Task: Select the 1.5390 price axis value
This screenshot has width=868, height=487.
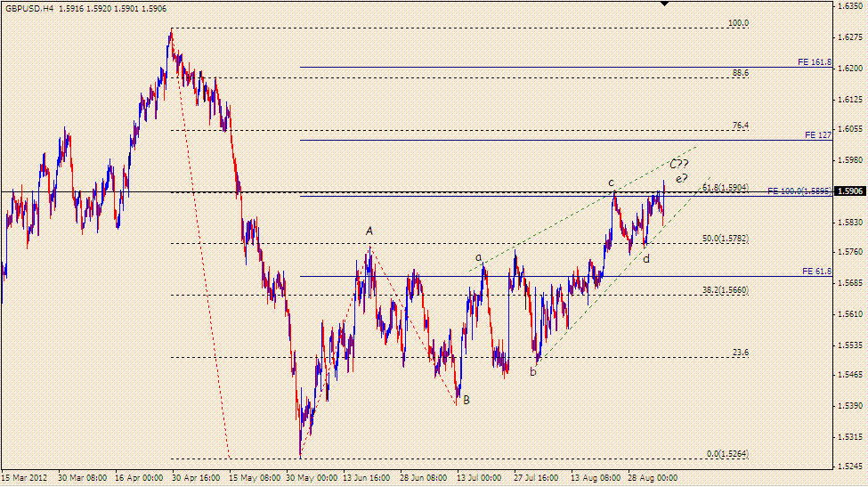Action: 849,405
